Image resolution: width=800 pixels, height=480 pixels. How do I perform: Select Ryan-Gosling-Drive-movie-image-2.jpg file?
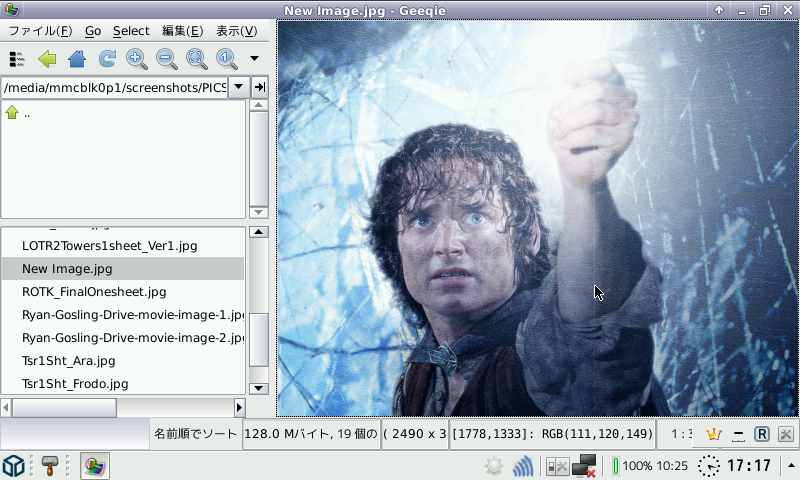[123, 338]
